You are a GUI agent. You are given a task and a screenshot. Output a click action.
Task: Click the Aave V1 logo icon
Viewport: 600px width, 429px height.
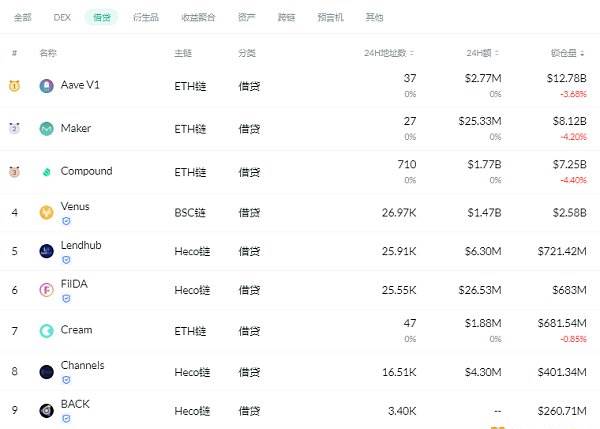pyautogui.click(x=47, y=86)
